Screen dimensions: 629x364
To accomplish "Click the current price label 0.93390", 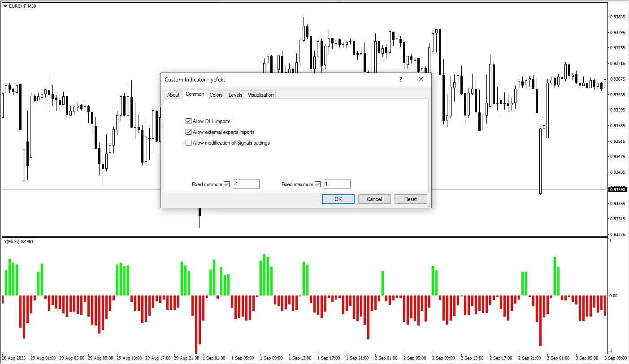I will (x=617, y=190).
